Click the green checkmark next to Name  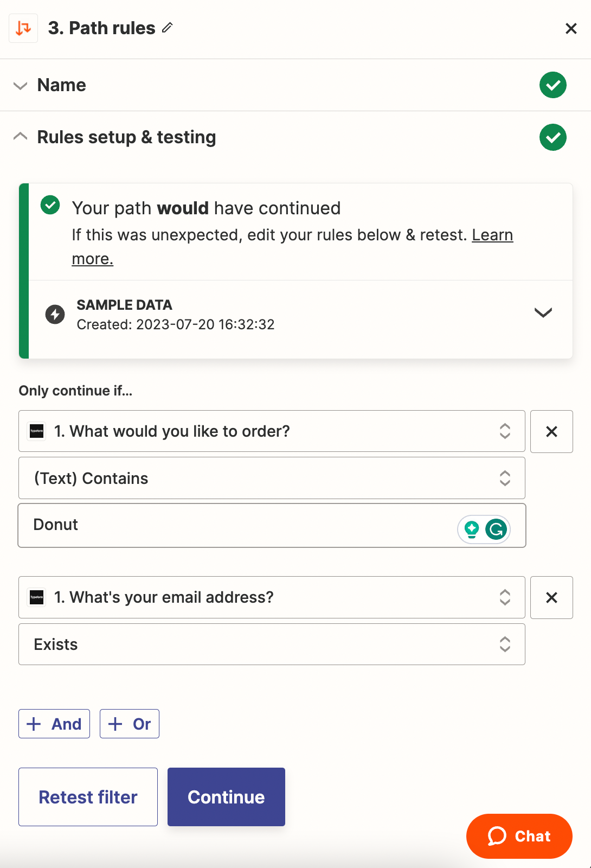553,85
